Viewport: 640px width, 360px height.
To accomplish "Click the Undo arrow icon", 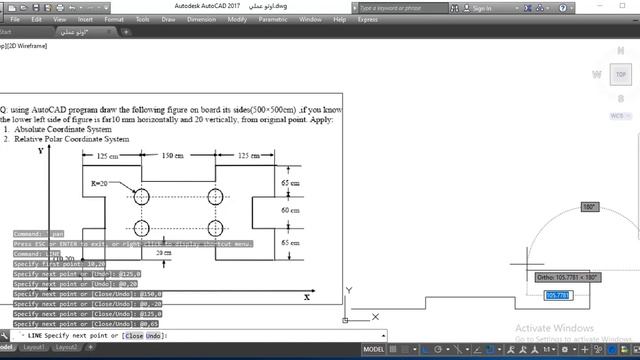I will tap(72, 8).
